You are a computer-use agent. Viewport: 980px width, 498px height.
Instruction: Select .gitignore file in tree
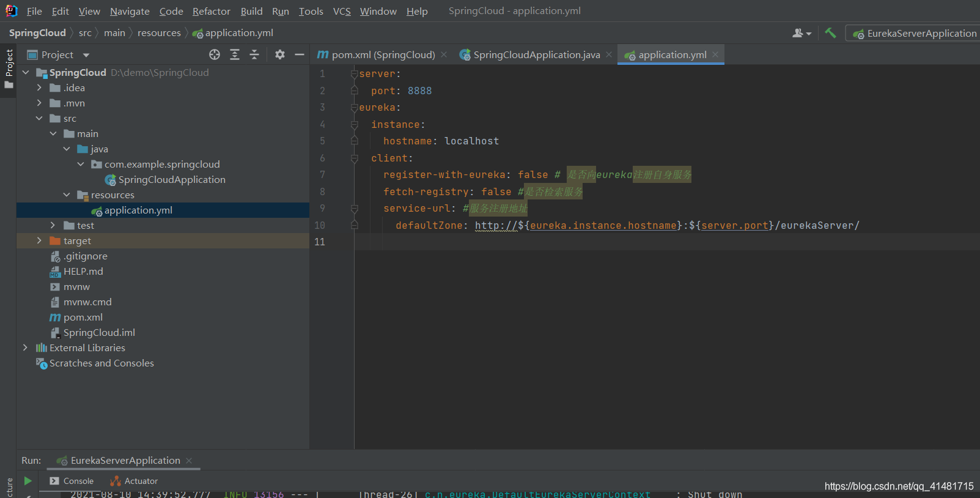78,256
